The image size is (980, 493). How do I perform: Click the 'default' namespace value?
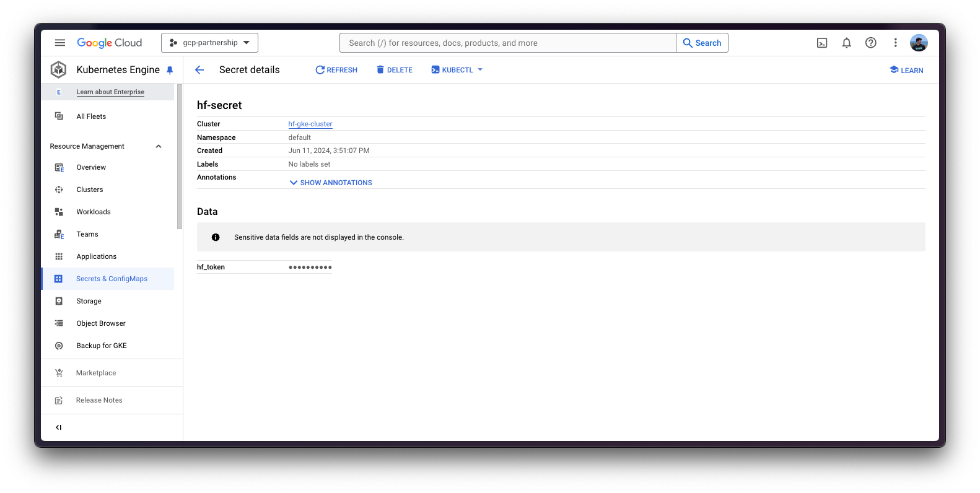tap(299, 137)
